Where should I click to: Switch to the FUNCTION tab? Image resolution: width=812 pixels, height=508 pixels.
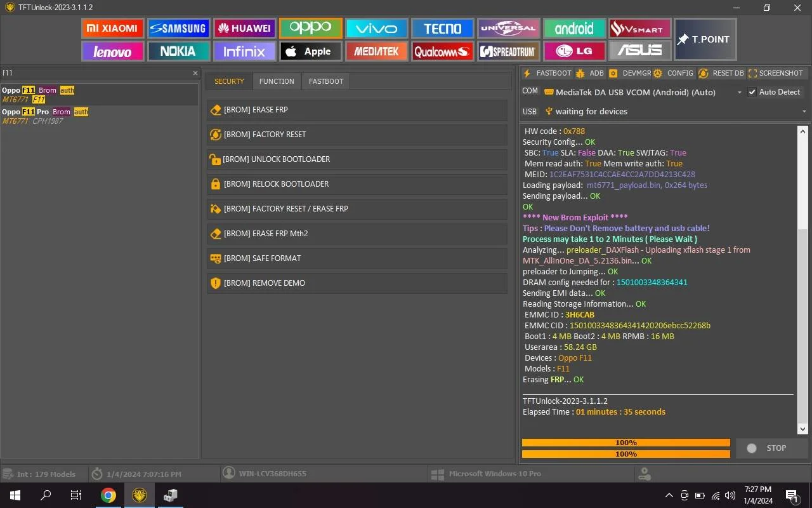coord(277,81)
